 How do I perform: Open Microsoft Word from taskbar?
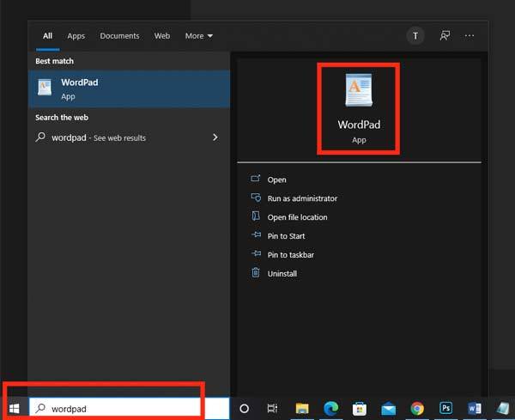475,409
